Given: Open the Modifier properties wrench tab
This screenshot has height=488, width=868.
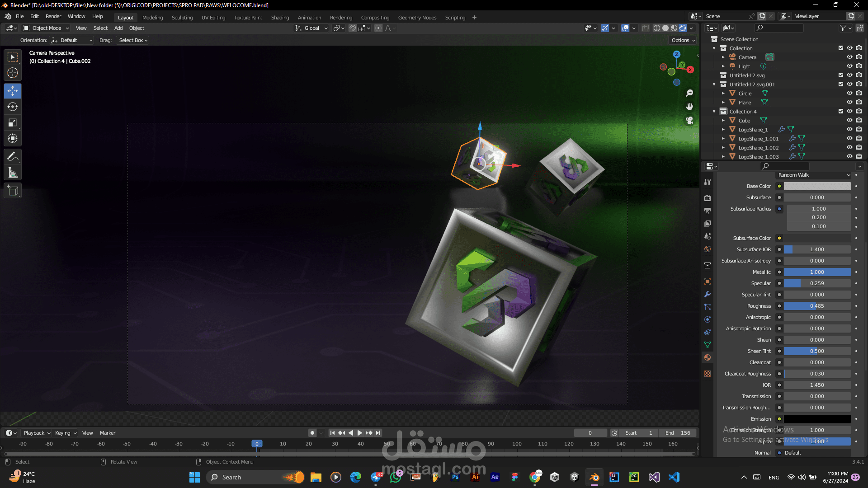Looking at the screenshot, I should 708,294.
